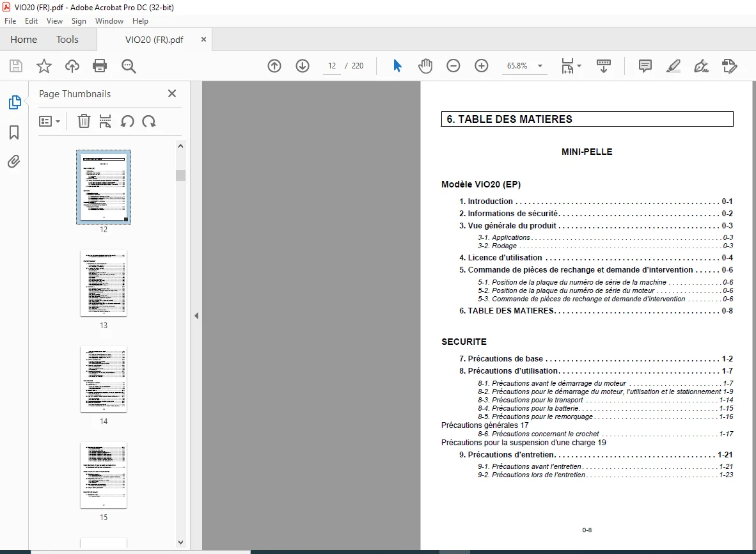Switch to the Tools tab

pyautogui.click(x=67, y=40)
